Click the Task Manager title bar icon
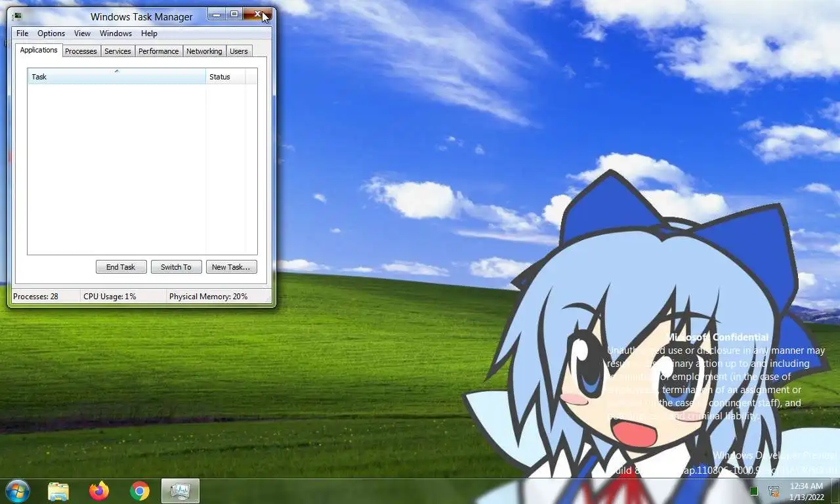Viewport: 840px width, 504px height. coord(16,16)
